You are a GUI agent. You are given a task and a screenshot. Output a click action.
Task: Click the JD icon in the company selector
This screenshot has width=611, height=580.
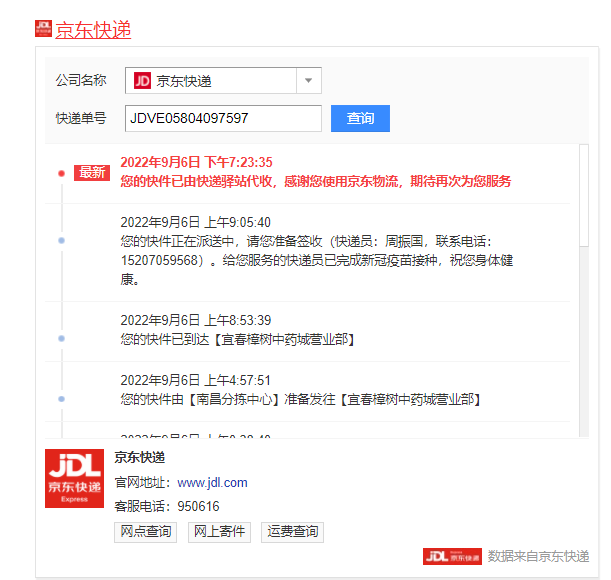142,81
